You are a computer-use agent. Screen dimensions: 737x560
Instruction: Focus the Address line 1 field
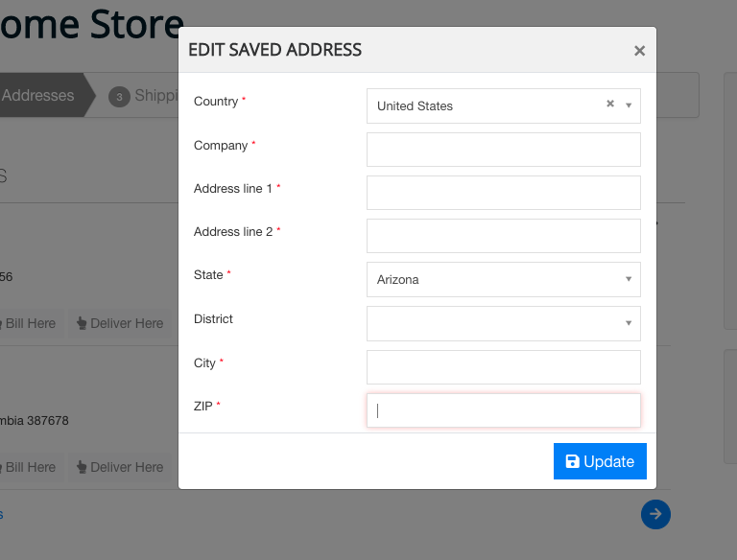pyautogui.click(x=504, y=193)
